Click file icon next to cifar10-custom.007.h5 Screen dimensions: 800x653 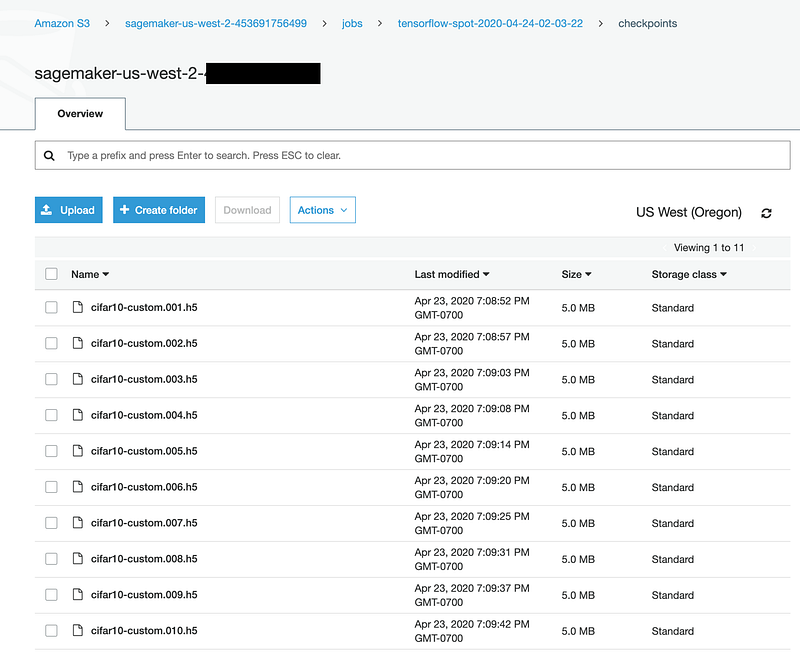(77, 523)
